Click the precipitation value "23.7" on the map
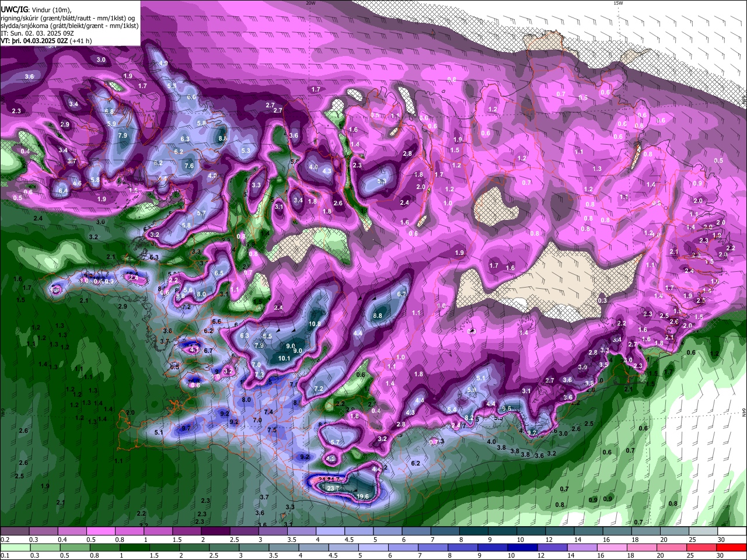 click(x=333, y=488)
